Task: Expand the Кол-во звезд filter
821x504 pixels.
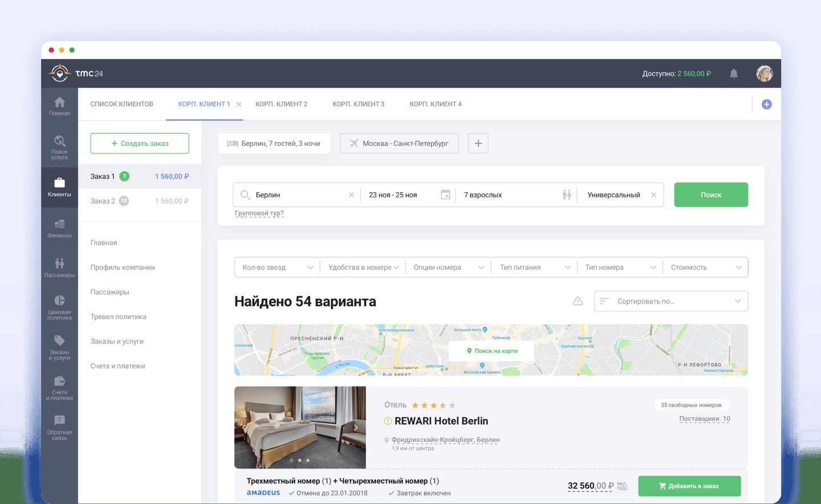Action: tap(277, 267)
